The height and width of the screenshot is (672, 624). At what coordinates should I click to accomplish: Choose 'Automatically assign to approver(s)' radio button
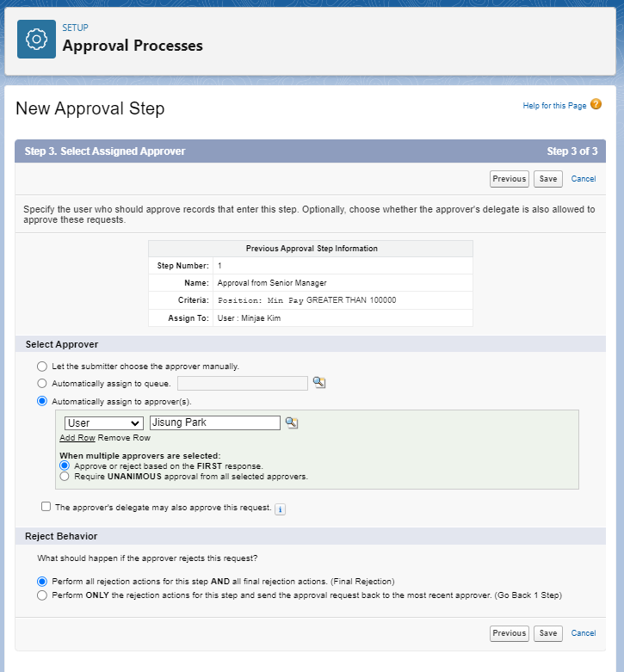click(x=42, y=400)
